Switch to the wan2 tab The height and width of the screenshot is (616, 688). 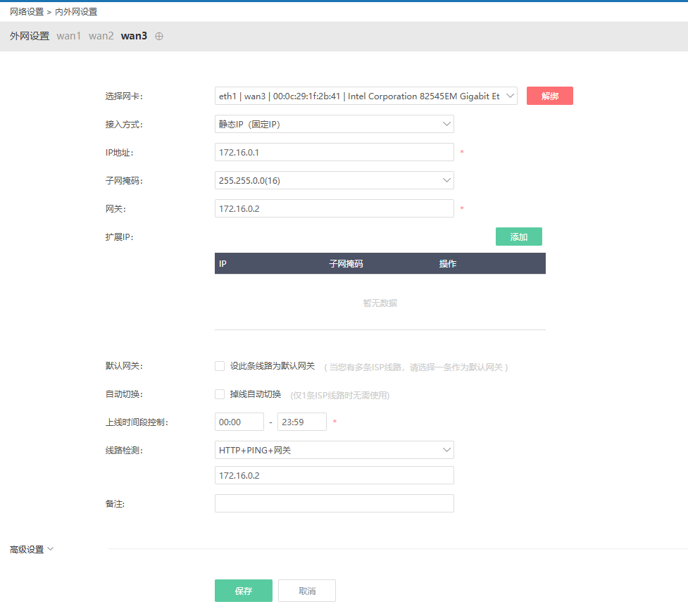[101, 36]
